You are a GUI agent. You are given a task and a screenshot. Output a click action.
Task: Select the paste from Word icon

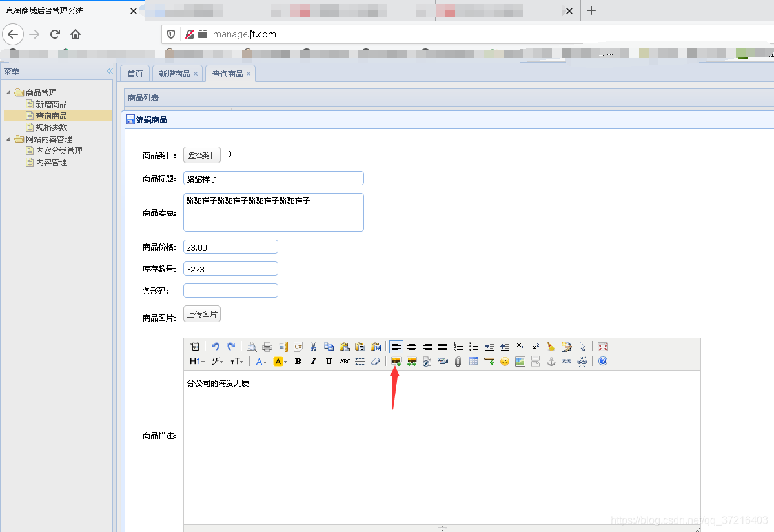click(x=376, y=347)
